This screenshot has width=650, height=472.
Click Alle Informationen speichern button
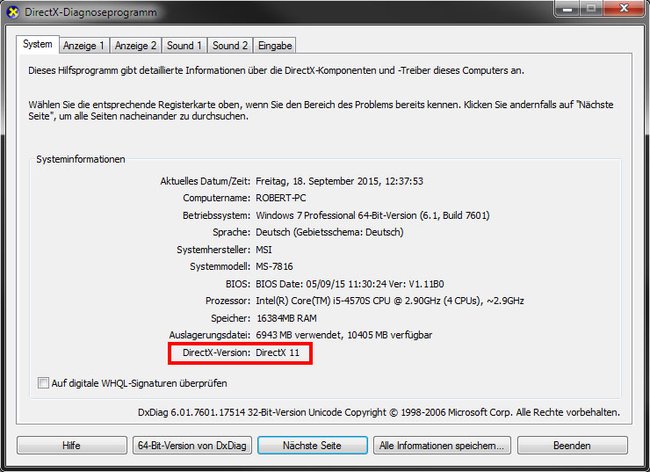point(442,445)
